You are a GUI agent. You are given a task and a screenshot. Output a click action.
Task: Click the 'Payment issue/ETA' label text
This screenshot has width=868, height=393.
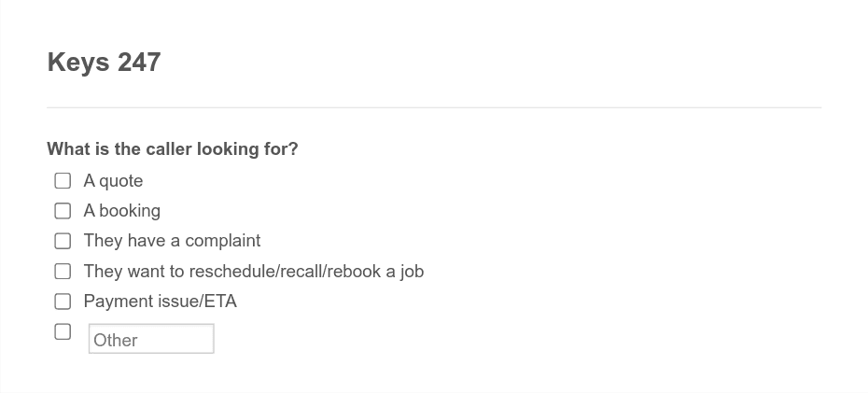(160, 302)
